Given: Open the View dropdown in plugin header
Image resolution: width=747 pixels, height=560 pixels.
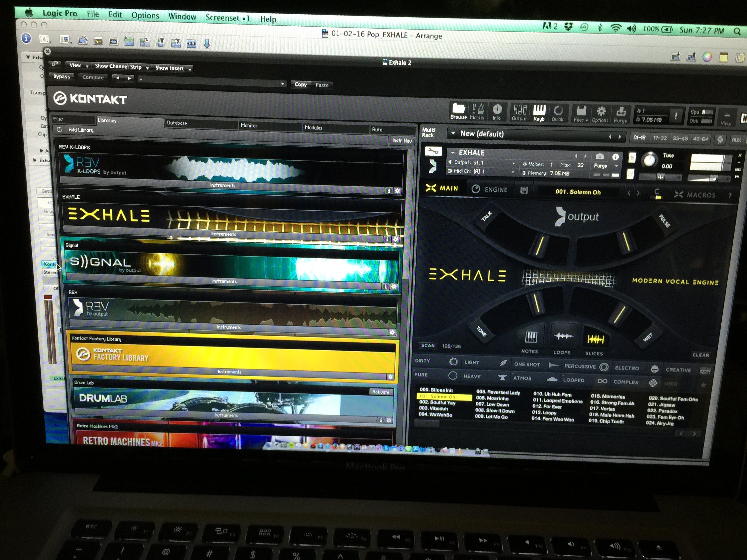Looking at the screenshot, I should point(78,65).
